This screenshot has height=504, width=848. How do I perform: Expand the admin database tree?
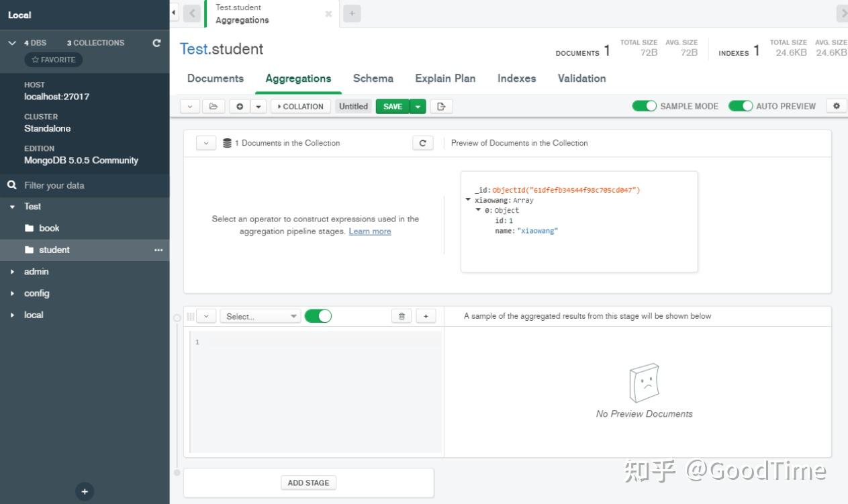tap(11, 271)
